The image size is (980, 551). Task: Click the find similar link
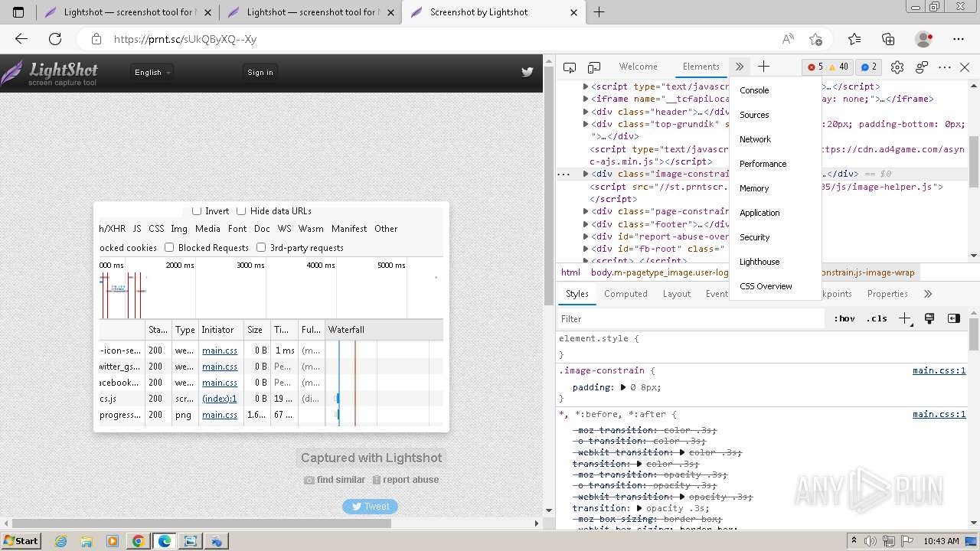[335, 480]
